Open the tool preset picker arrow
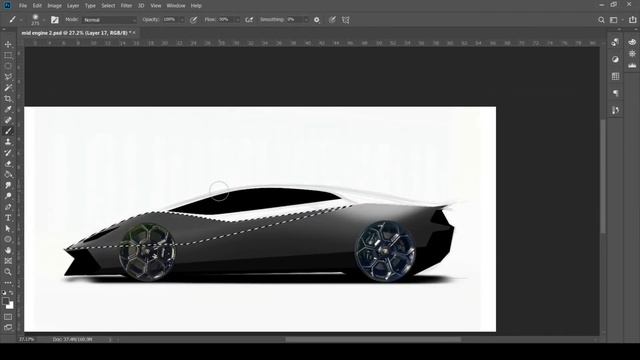The width and height of the screenshot is (640, 360). click(x=21, y=20)
